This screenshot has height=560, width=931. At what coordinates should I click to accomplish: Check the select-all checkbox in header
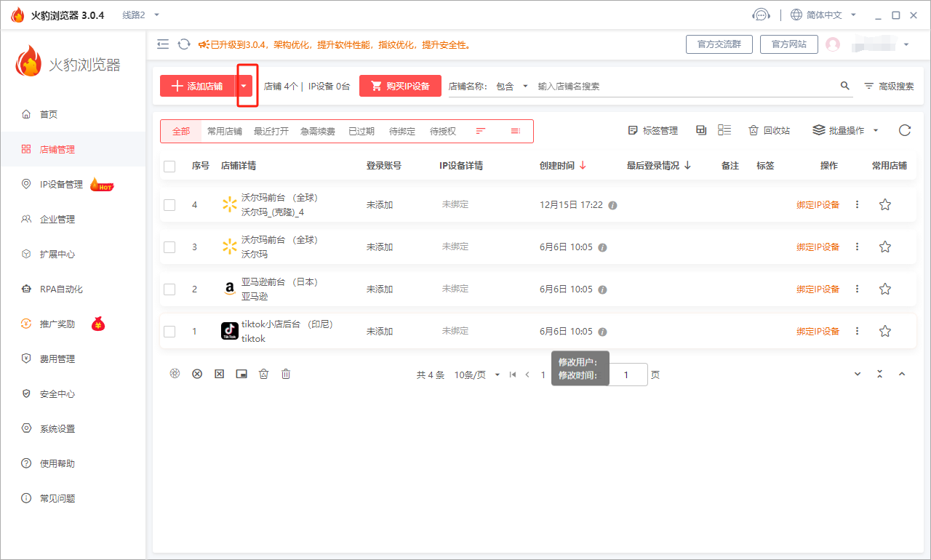pyautogui.click(x=169, y=167)
